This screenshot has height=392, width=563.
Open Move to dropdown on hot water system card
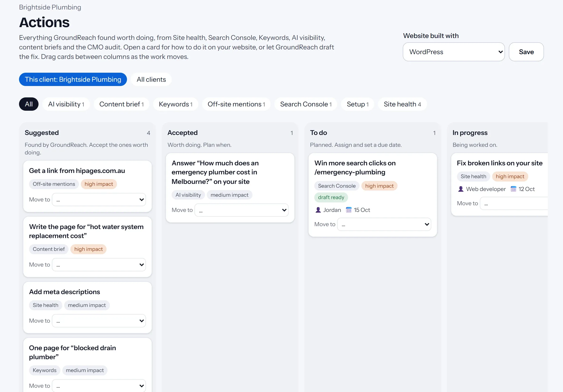point(99,265)
